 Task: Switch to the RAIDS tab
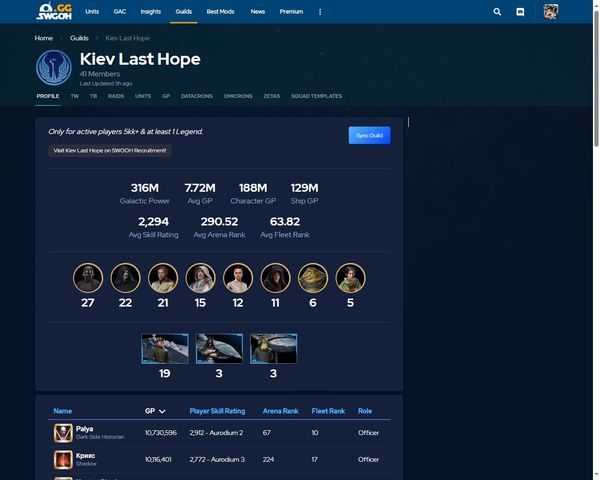[x=115, y=96]
